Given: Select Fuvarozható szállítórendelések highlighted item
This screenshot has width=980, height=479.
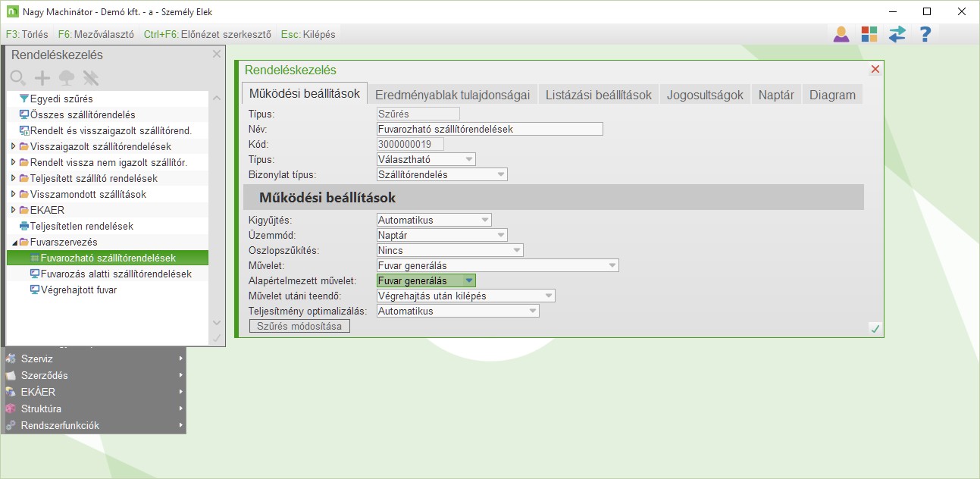Looking at the screenshot, I should click(x=107, y=258).
